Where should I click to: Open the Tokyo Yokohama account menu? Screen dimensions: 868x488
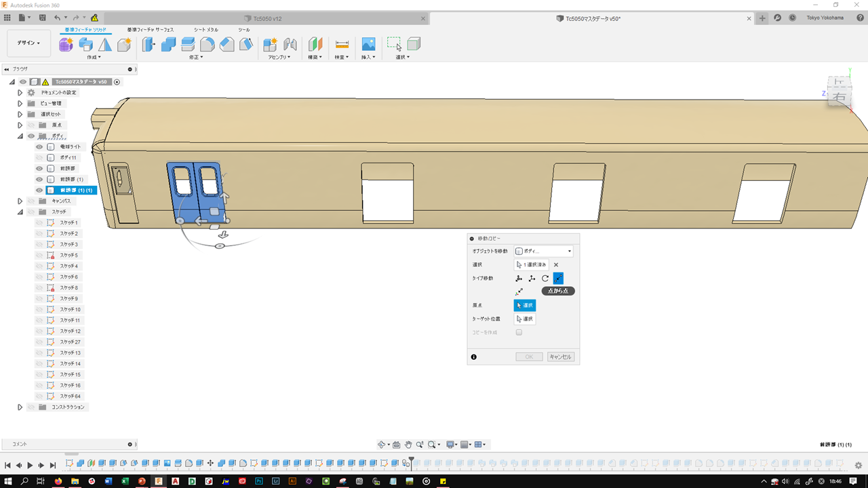[825, 18]
